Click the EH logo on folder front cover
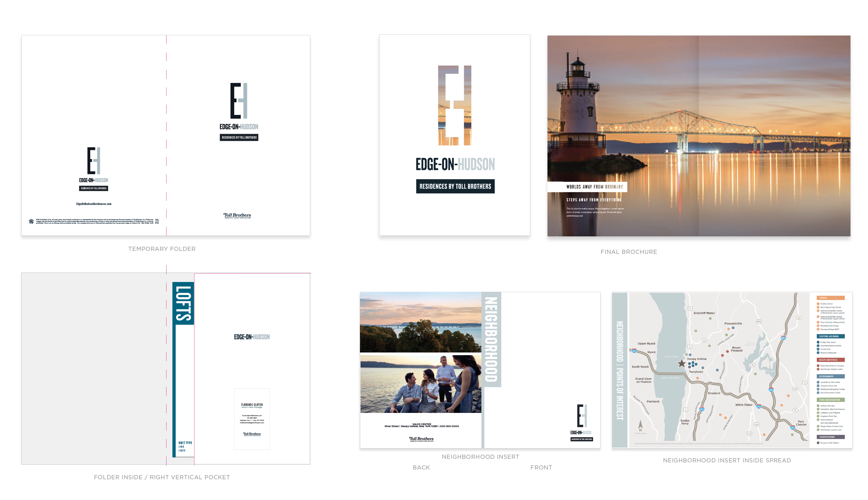The image size is (868, 500). [x=239, y=101]
